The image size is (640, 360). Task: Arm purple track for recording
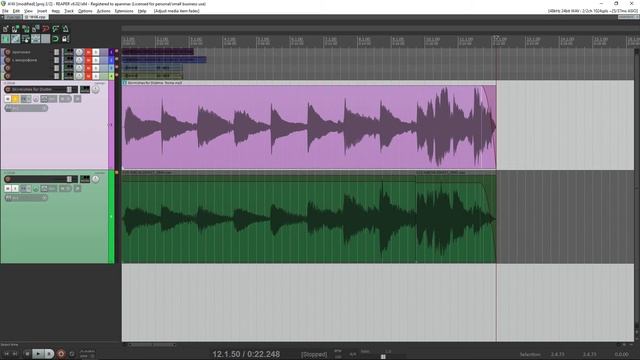coord(8,89)
